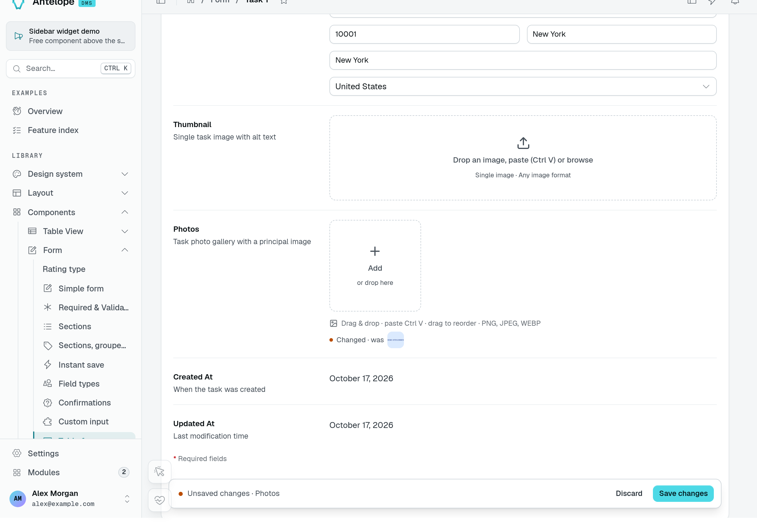Image resolution: width=757 pixels, height=532 pixels.
Task: Open Alex Morgan account switcher
Action: 70,498
